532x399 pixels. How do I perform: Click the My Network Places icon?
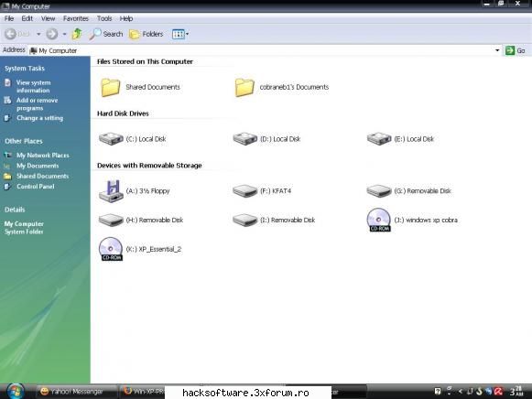click(7, 156)
